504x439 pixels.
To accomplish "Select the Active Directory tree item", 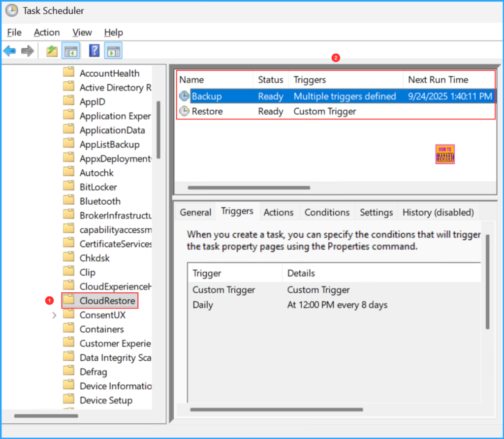I will pos(115,88).
